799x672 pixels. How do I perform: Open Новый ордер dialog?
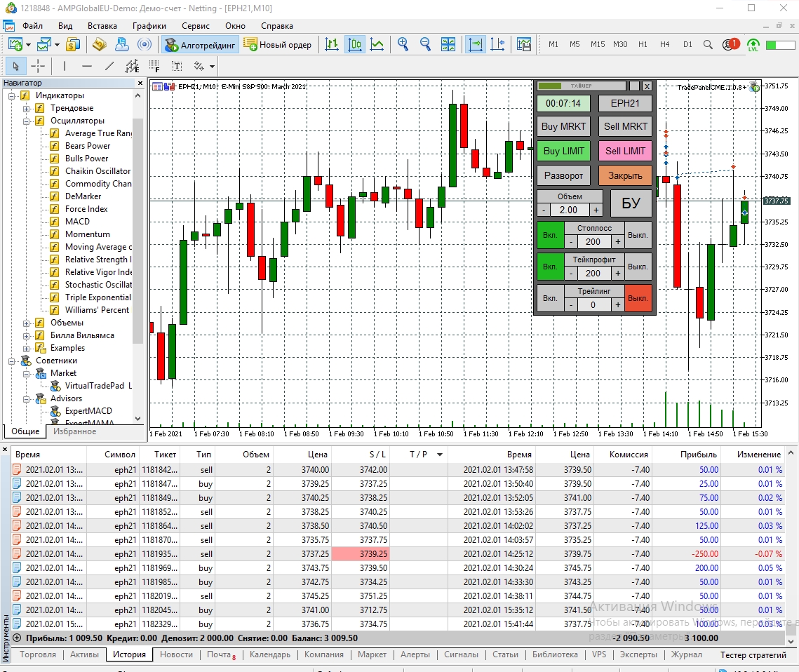pos(278,45)
